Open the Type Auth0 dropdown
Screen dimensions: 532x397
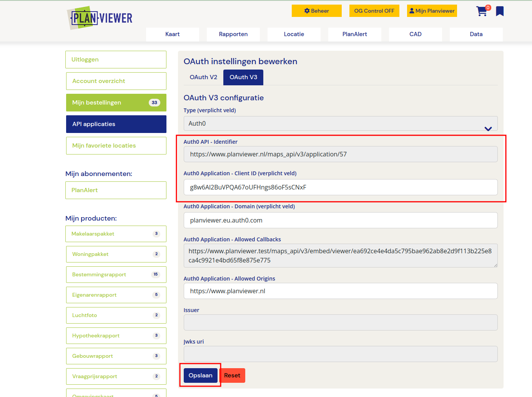click(x=341, y=123)
